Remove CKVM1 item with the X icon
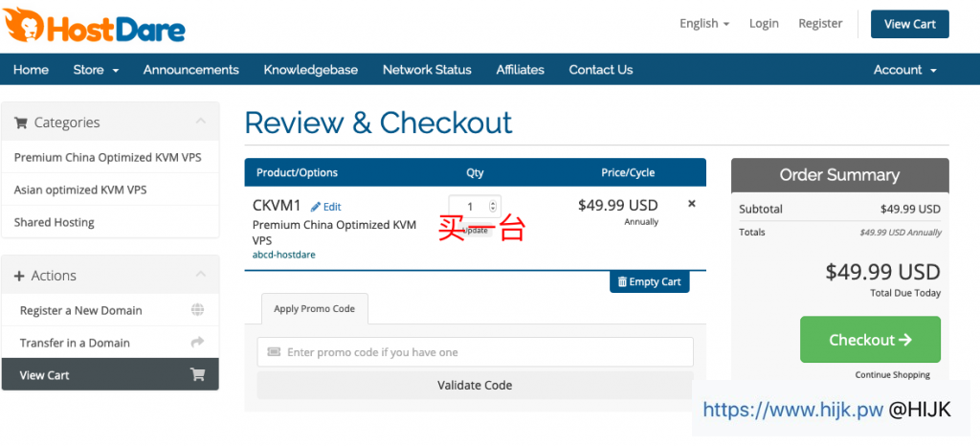980x446 pixels. pos(692,204)
